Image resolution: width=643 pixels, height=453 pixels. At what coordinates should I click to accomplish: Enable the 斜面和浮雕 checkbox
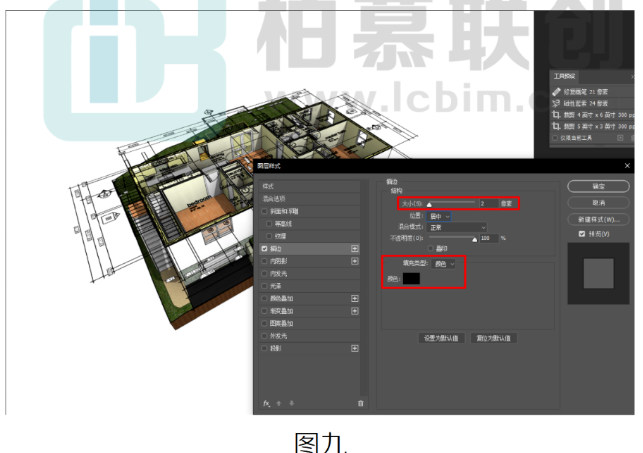click(264, 212)
